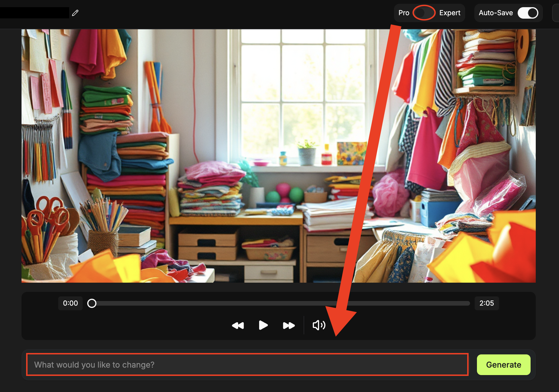Click the craft room video preview
The height and width of the screenshot is (392, 559).
(279, 156)
